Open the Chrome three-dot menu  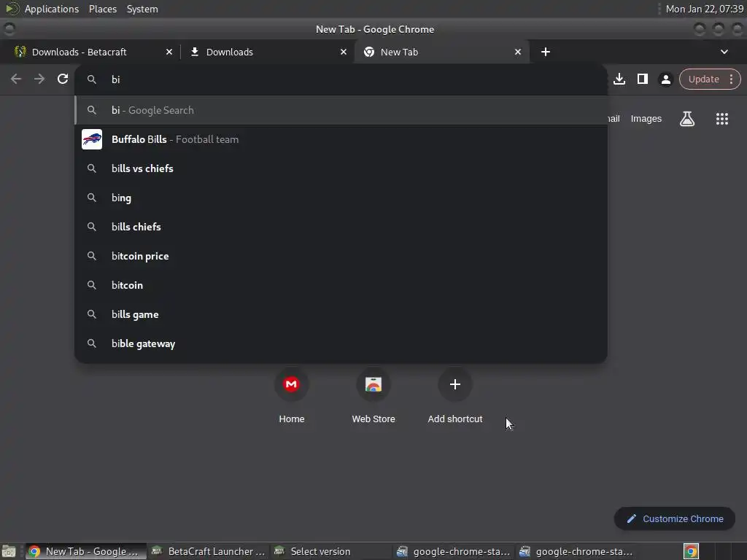click(731, 79)
